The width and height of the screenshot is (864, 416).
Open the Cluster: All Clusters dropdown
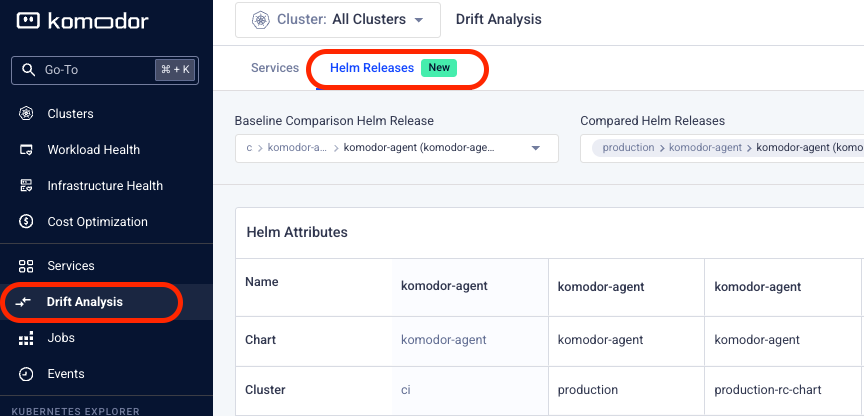tap(337, 19)
